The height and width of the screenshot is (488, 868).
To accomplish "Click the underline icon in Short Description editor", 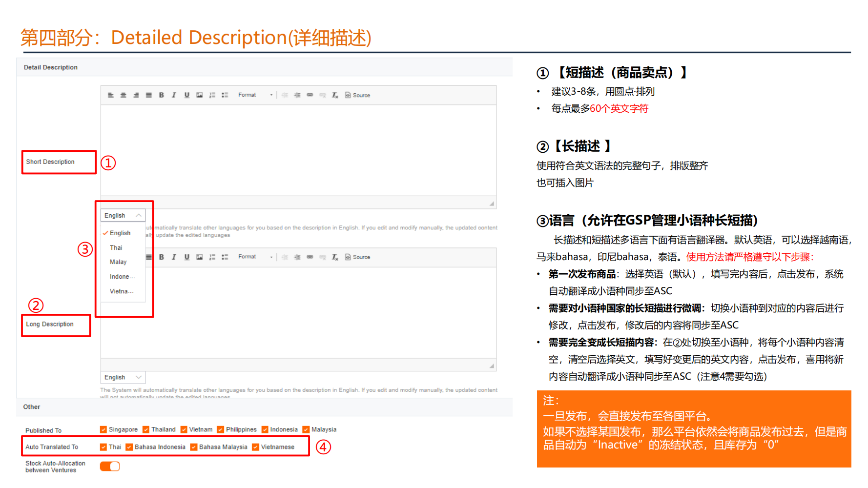I will [x=186, y=95].
